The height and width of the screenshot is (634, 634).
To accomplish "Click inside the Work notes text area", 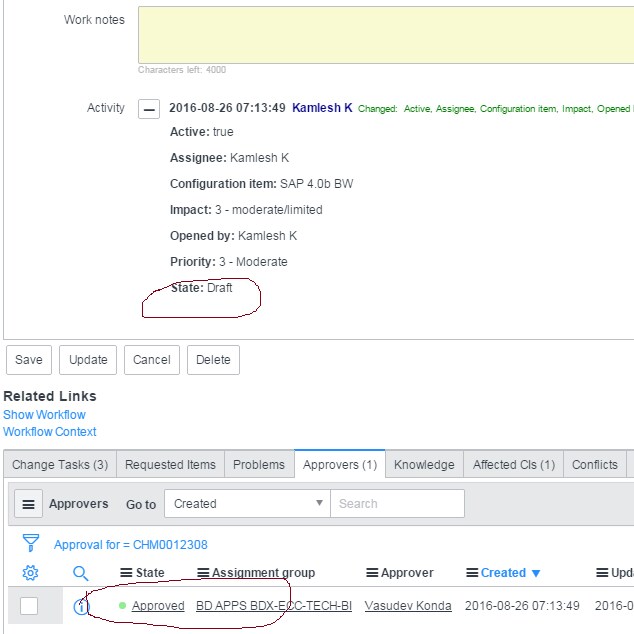I will 386,34.
